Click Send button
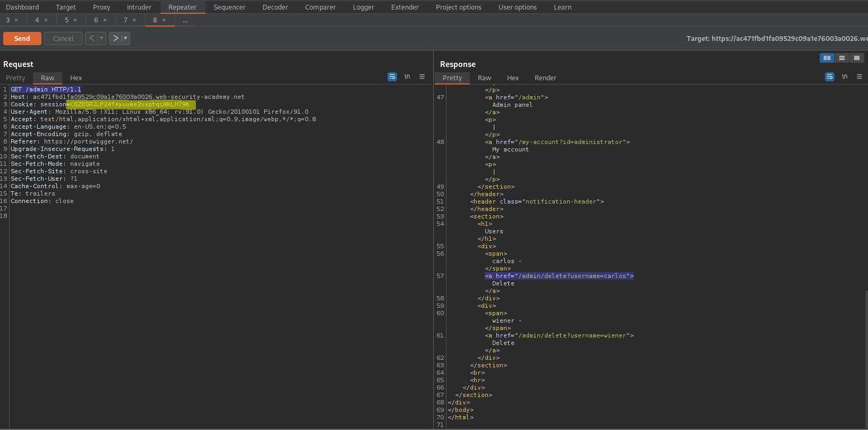The height and width of the screenshot is (430, 868). [x=22, y=38]
